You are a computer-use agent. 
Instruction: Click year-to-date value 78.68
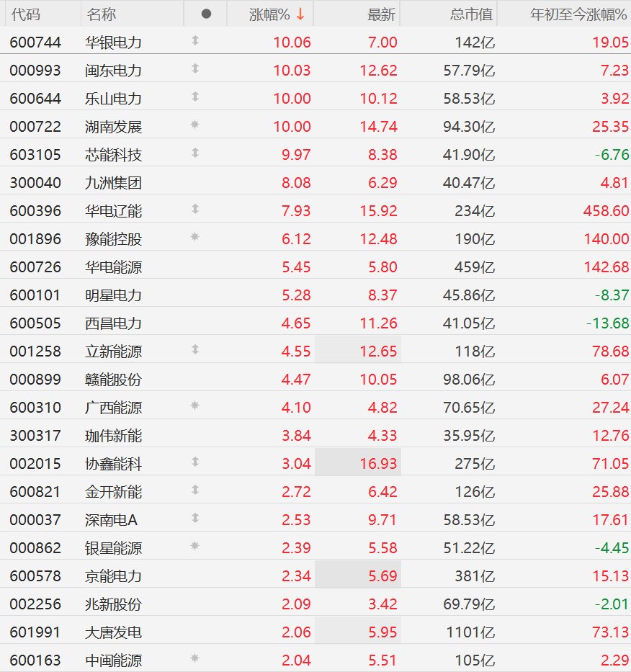[610, 351]
